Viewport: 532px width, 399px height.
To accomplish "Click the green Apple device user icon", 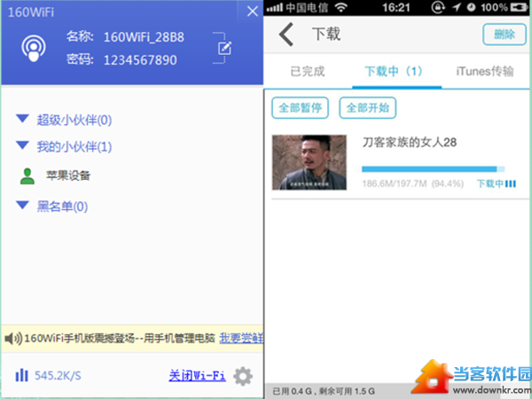I will pos(27,176).
